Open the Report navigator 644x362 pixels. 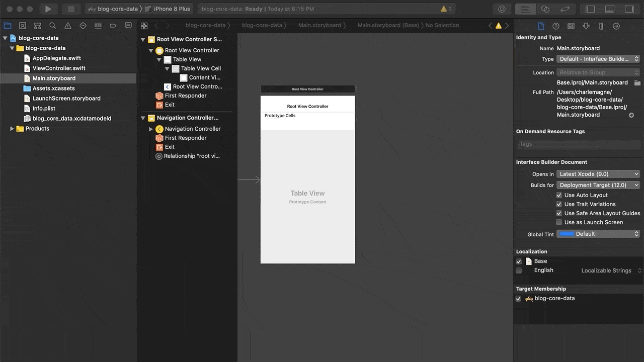click(x=128, y=26)
